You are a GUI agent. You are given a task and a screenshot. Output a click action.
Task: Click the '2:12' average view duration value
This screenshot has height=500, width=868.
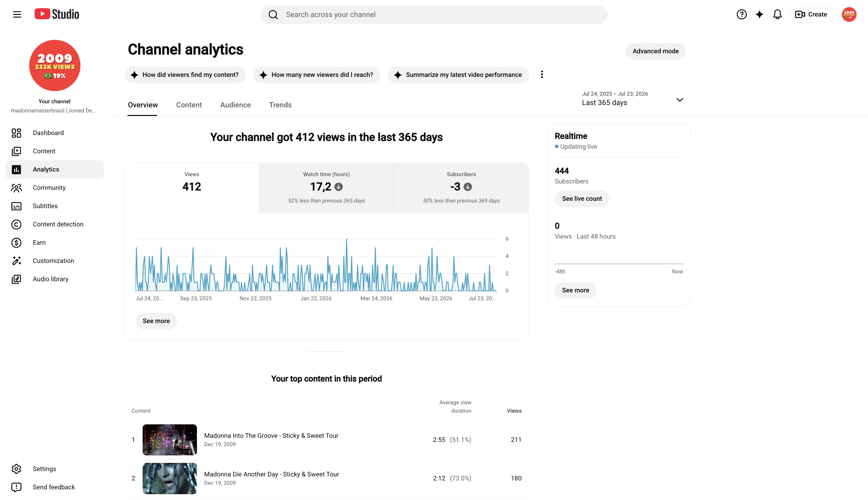click(439, 478)
